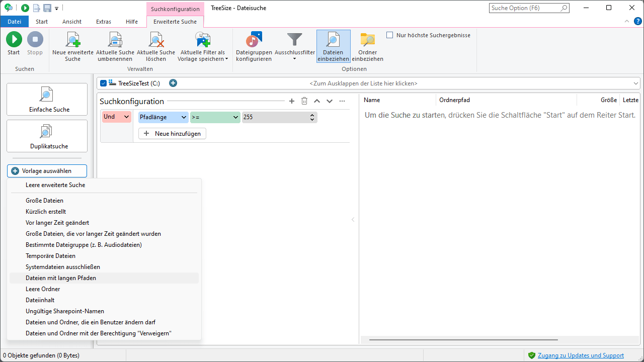Click the export document icon in title bar

36,8
